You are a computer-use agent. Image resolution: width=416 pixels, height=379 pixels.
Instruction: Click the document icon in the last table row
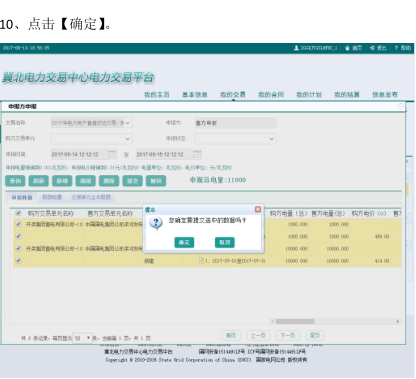pyautogui.click(x=201, y=260)
